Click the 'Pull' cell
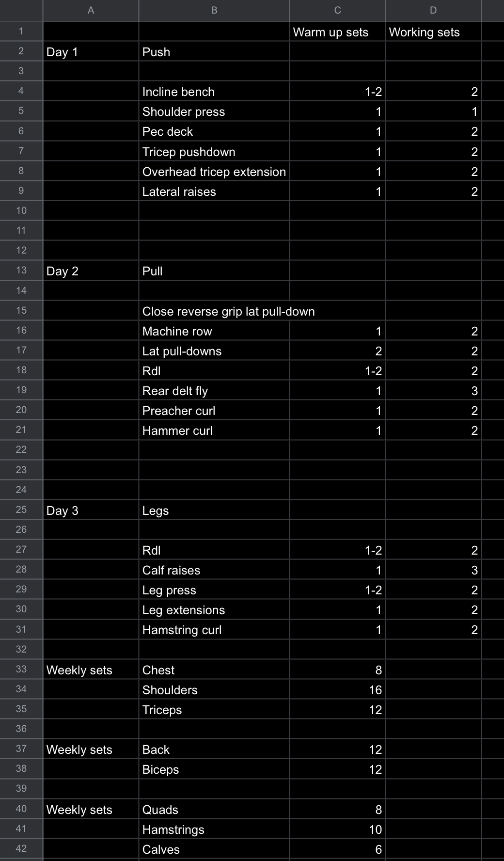 pyautogui.click(x=214, y=271)
